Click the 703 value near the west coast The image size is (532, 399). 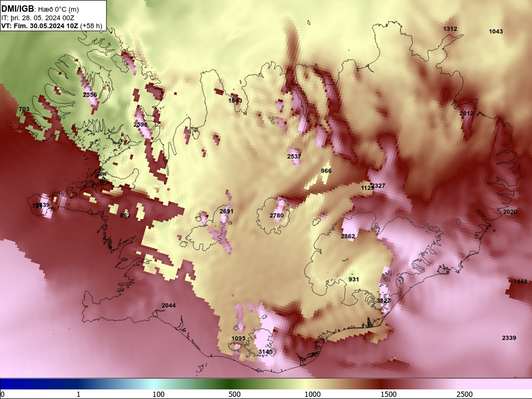click(24, 109)
